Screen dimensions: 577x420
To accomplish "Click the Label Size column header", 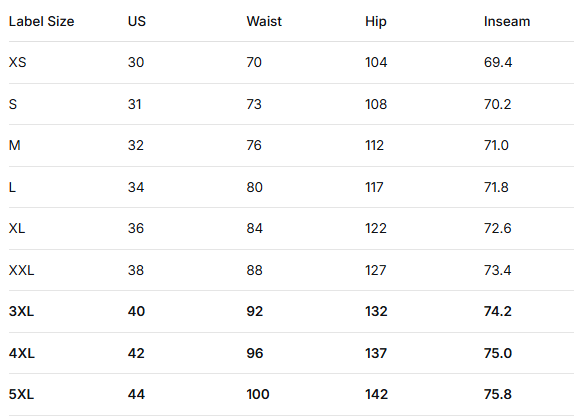I will tap(42, 21).
